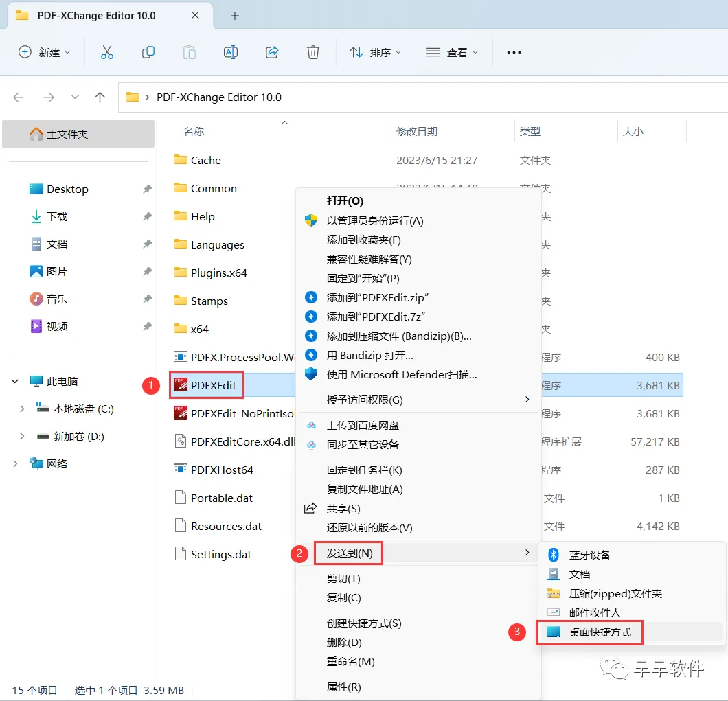Click the Desktop icon in sidebar

36,189
